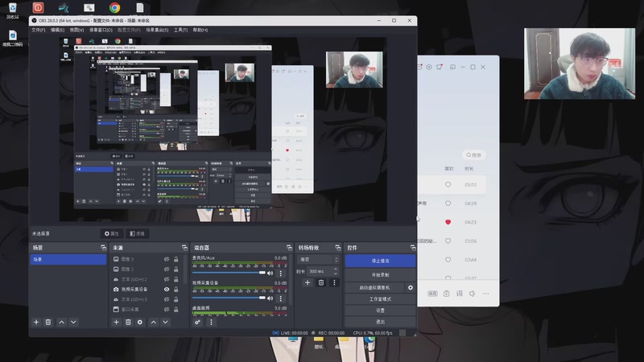Open the 停靠窗口(D) menu
The width and height of the screenshot is (644, 362).
tap(101, 30)
